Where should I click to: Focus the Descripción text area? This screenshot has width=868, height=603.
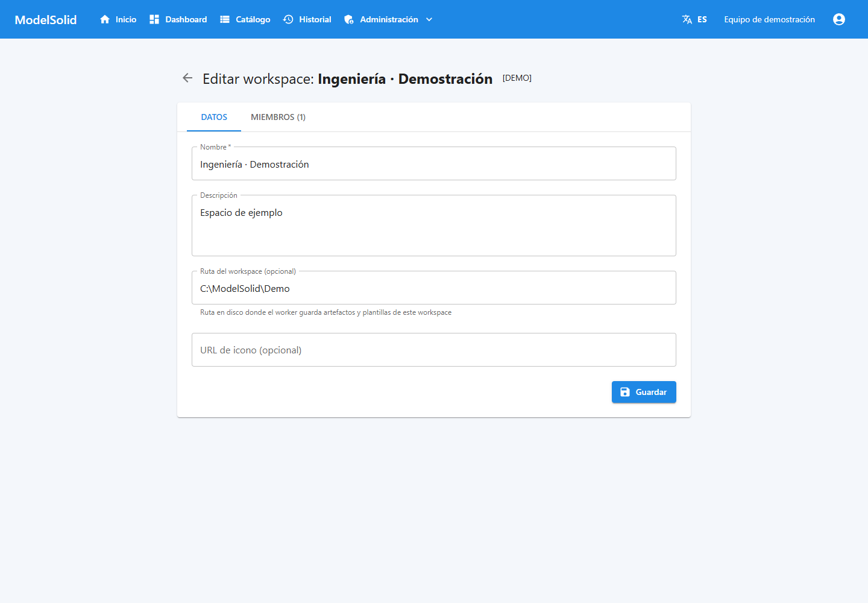(434, 226)
